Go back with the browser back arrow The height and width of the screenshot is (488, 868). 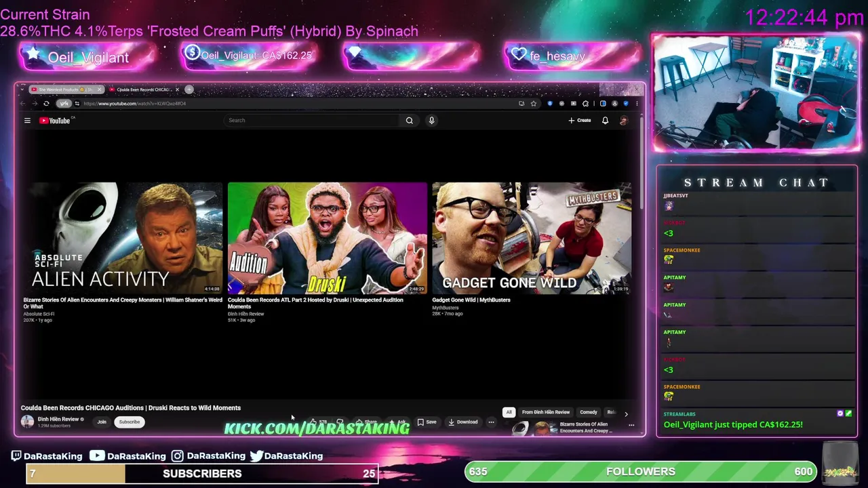click(22, 104)
